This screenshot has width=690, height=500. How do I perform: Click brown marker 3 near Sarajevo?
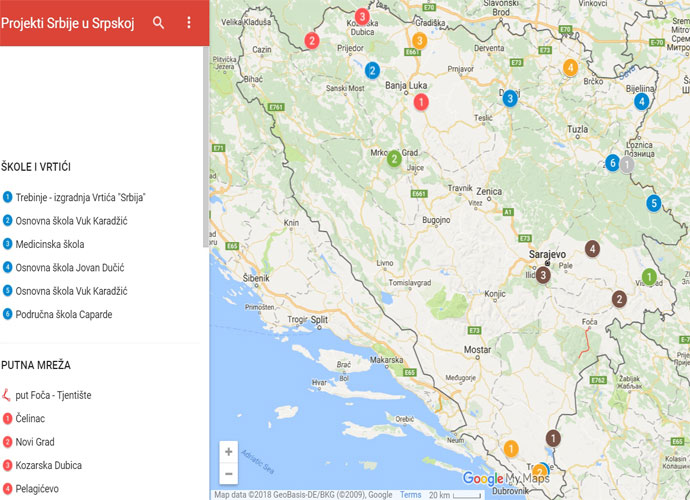coord(543,275)
